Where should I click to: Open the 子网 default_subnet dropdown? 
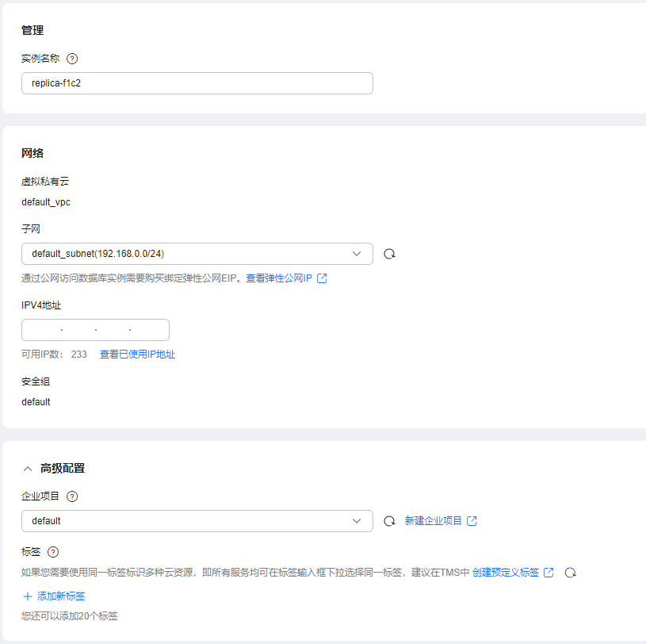coord(197,254)
